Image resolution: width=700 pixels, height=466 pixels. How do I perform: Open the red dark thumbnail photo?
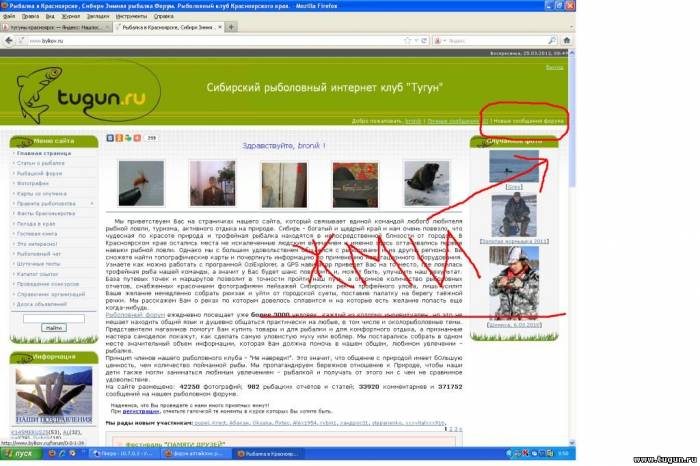(x=355, y=184)
